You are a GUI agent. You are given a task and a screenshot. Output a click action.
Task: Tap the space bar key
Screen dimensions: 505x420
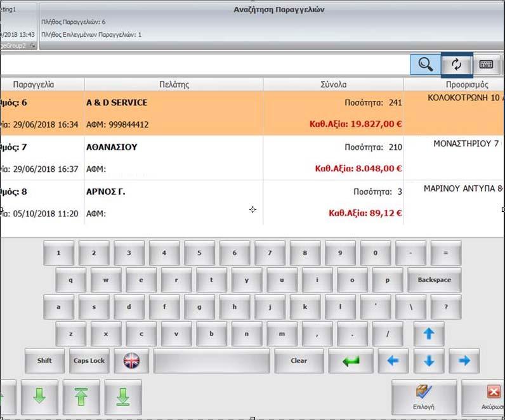[x=212, y=360]
